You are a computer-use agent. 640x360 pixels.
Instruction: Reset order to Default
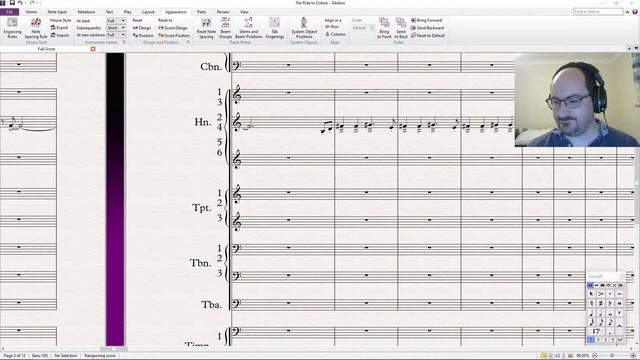click(x=427, y=36)
